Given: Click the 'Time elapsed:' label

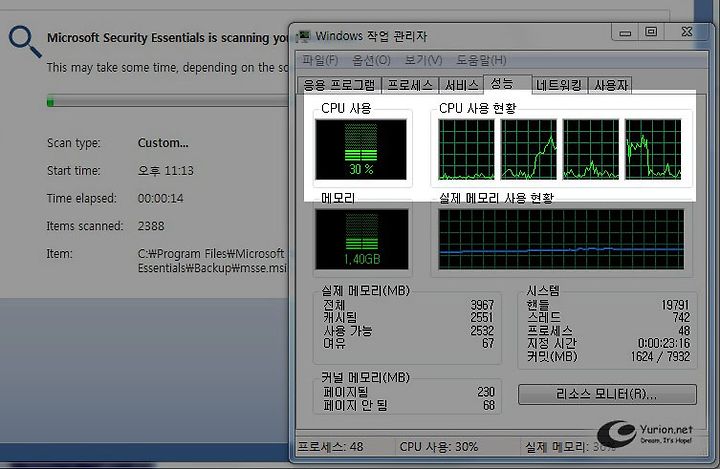Looking at the screenshot, I should point(81,198).
